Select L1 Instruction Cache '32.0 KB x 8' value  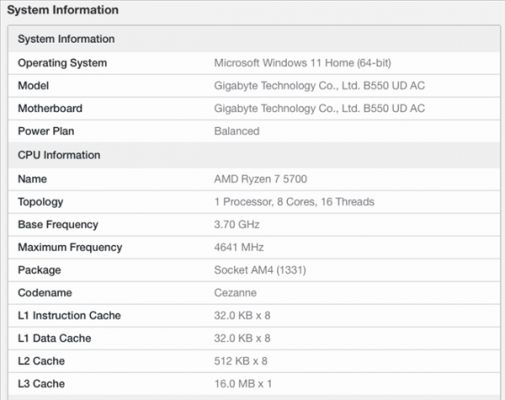point(242,315)
